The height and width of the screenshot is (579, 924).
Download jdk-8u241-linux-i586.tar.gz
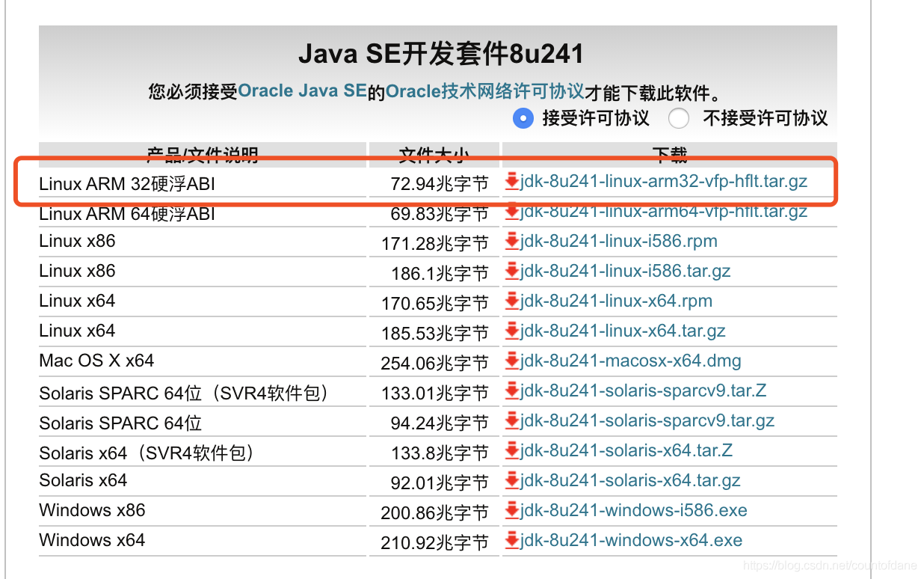[625, 271]
